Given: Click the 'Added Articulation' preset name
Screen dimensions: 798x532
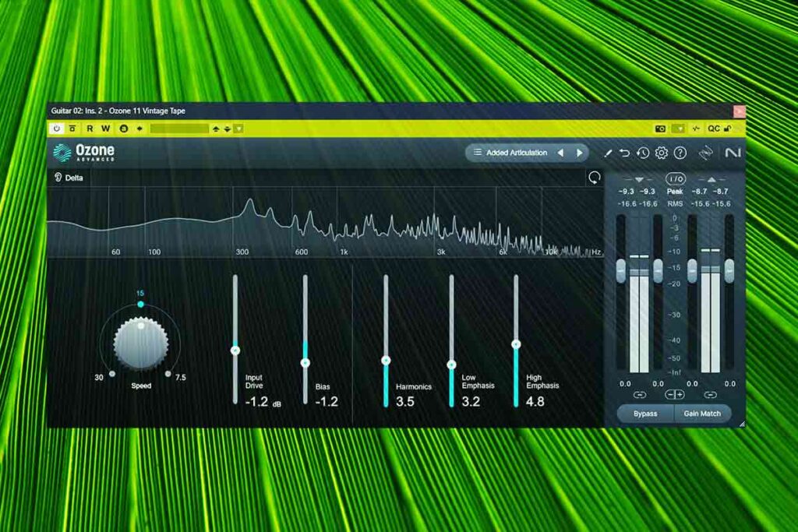Looking at the screenshot, I should pyautogui.click(x=517, y=153).
